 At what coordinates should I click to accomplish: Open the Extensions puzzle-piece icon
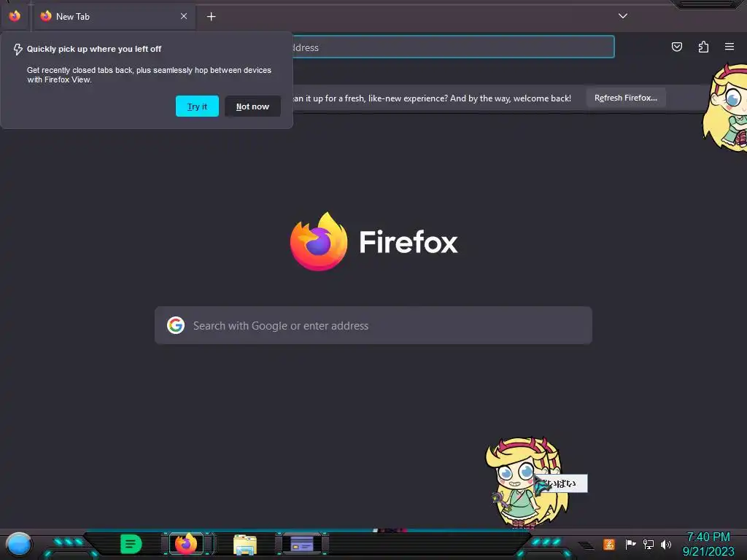coord(703,47)
